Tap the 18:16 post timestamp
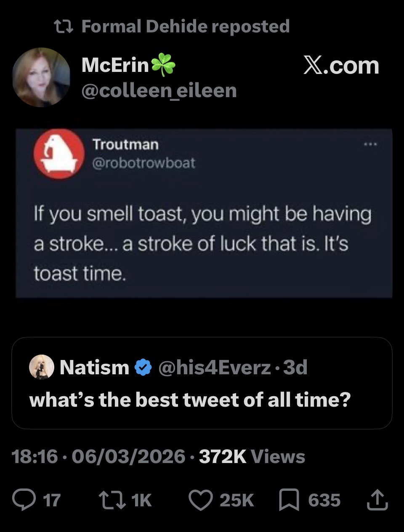 [x=35, y=456]
